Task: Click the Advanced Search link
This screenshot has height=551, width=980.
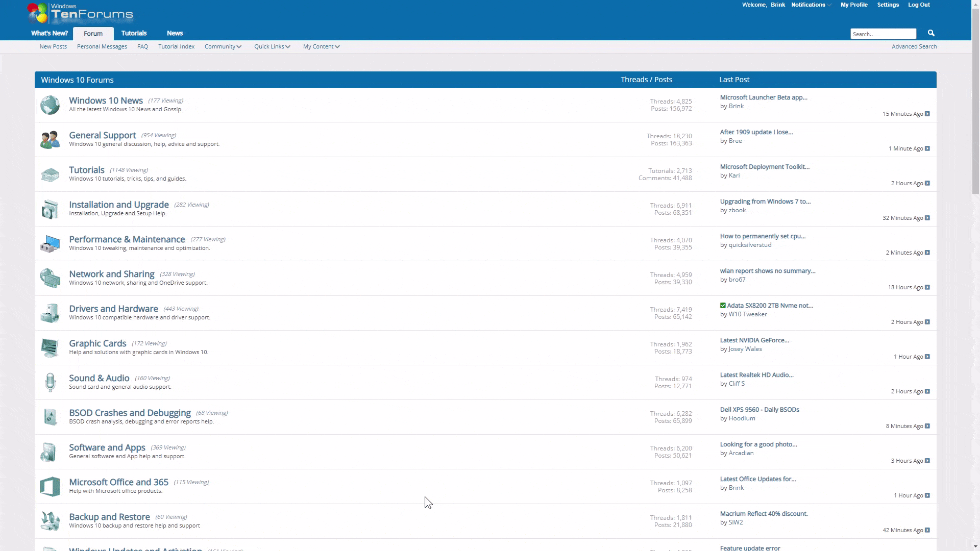Action: click(x=914, y=46)
